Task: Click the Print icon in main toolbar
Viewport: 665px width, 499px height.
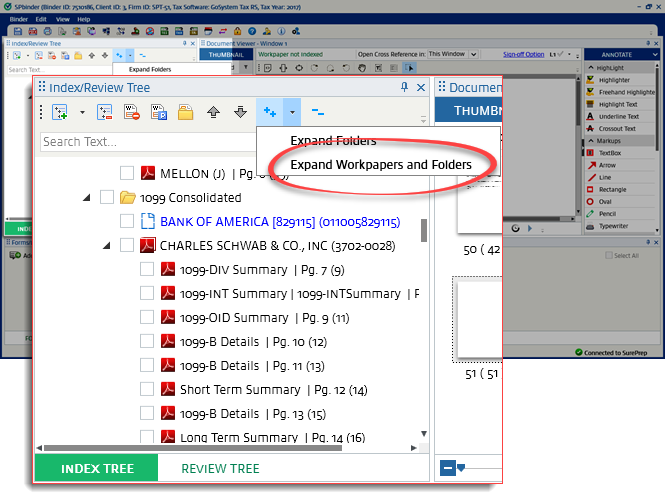Action: 48,31
